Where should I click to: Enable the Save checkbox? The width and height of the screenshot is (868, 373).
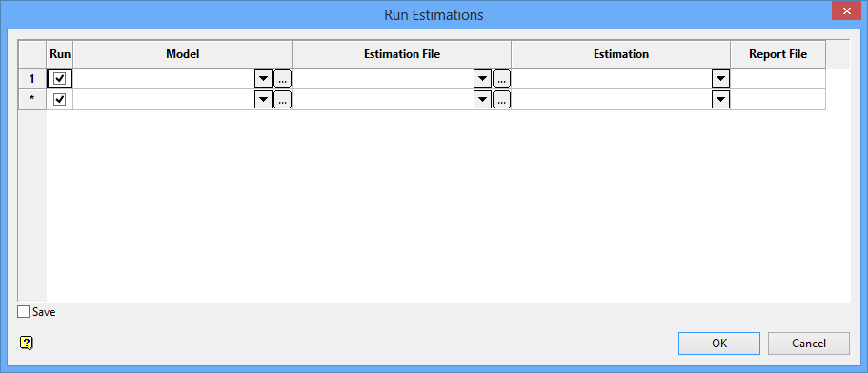23,312
